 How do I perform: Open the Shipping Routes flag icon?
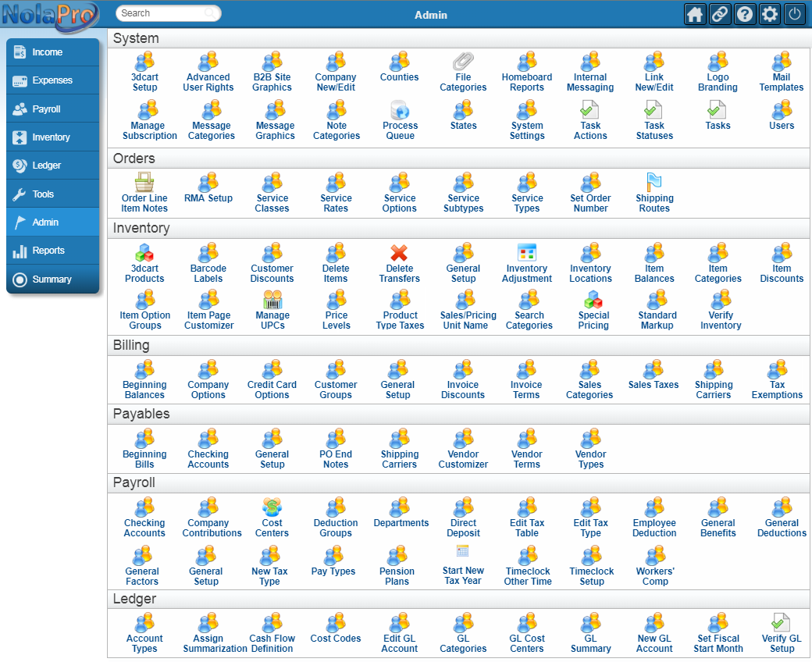654,183
